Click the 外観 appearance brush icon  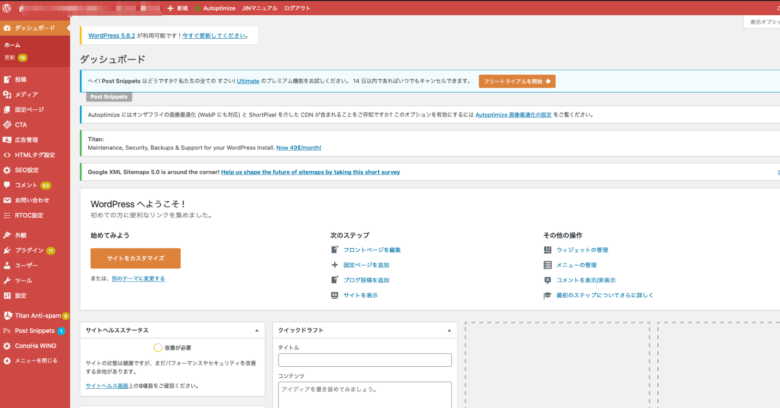coord(7,235)
